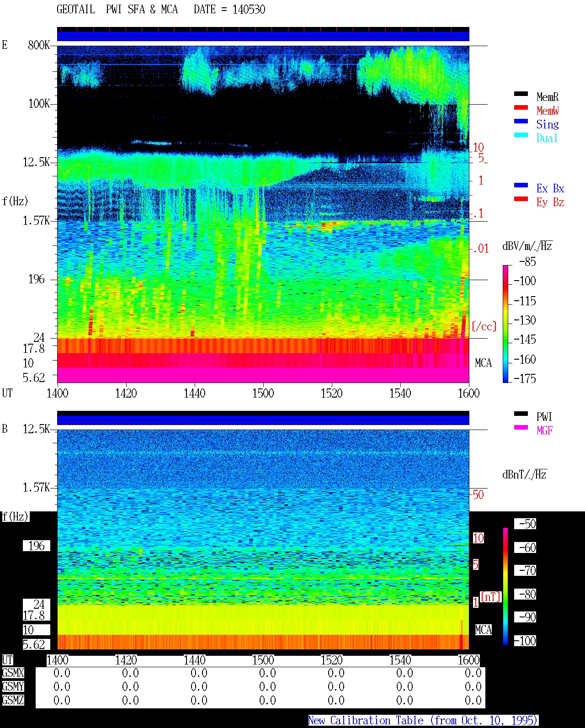Click the Ey Bz legend label

(x=550, y=202)
